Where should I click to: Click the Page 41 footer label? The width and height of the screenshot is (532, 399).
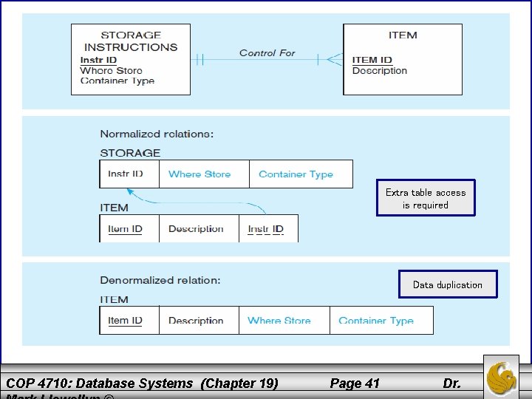(x=355, y=383)
